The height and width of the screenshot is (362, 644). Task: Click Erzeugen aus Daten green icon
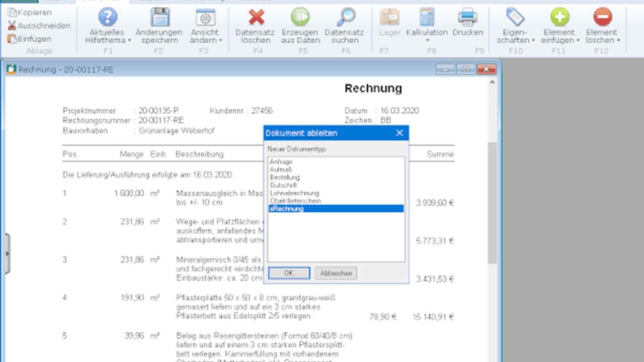coord(301,17)
